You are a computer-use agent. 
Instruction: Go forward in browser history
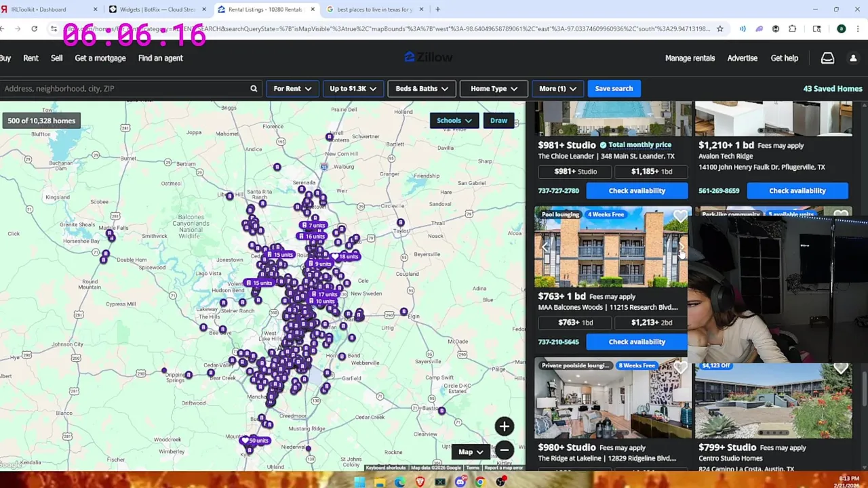(x=18, y=28)
